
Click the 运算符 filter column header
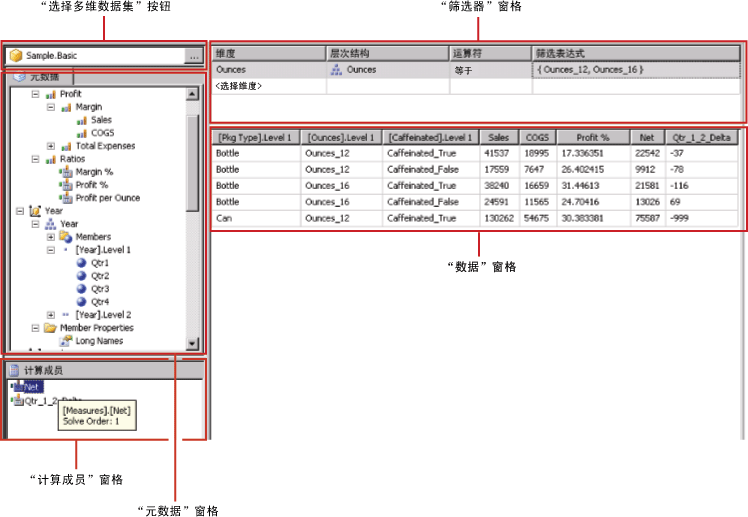pyautogui.click(x=491, y=53)
